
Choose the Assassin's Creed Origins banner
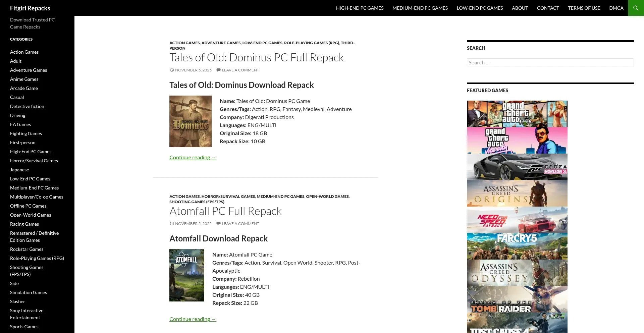(x=517, y=193)
